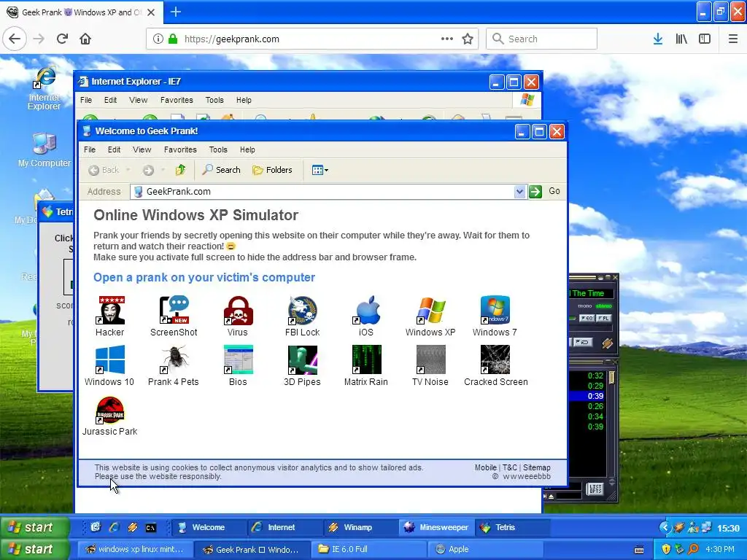The width and height of the screenshot is (747, 560).
Task: Click the magnifier tray icon by 4:30 PM
Action: (x=693, y=549)
